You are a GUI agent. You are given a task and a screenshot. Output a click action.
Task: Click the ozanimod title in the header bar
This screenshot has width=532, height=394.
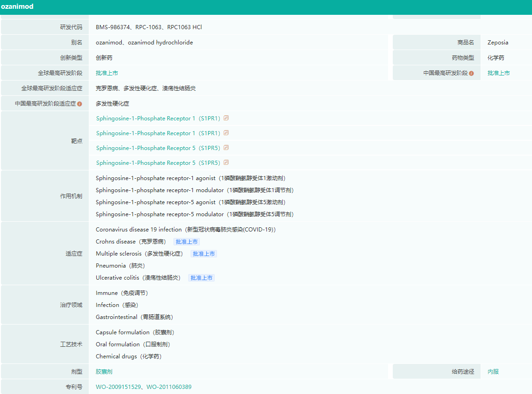pos(17,7)
